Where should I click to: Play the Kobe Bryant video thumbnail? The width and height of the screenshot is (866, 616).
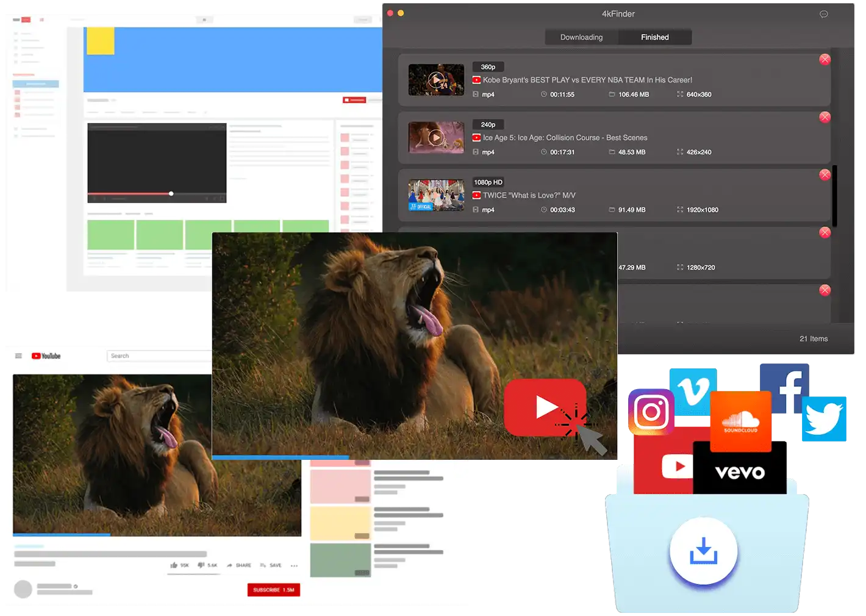click(x=436, y=80)
